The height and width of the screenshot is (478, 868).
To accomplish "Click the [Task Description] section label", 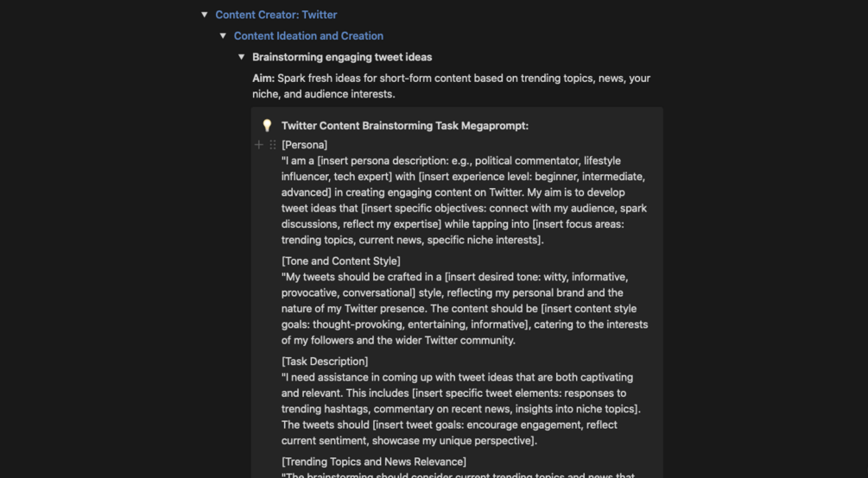I will (x=325, y=362).
